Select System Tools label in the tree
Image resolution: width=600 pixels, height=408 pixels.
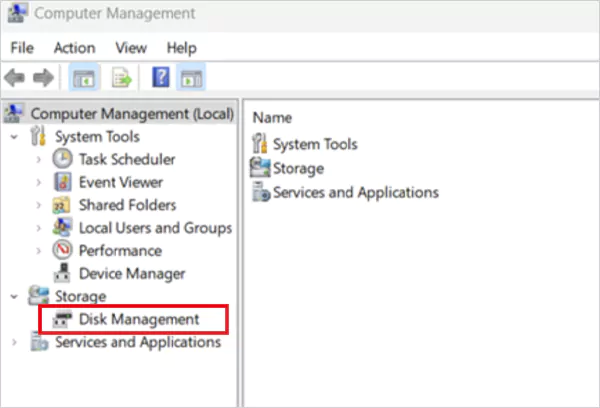(x=97, y=137)
